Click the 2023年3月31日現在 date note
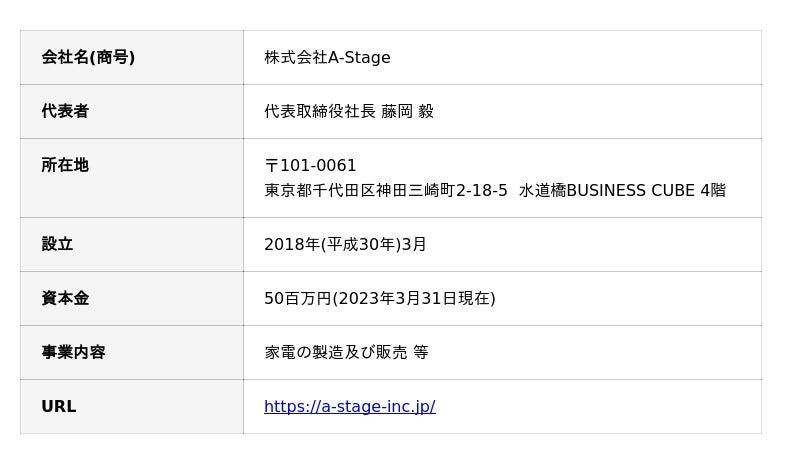This screenshot has height=464, width=800. point(414,298)
